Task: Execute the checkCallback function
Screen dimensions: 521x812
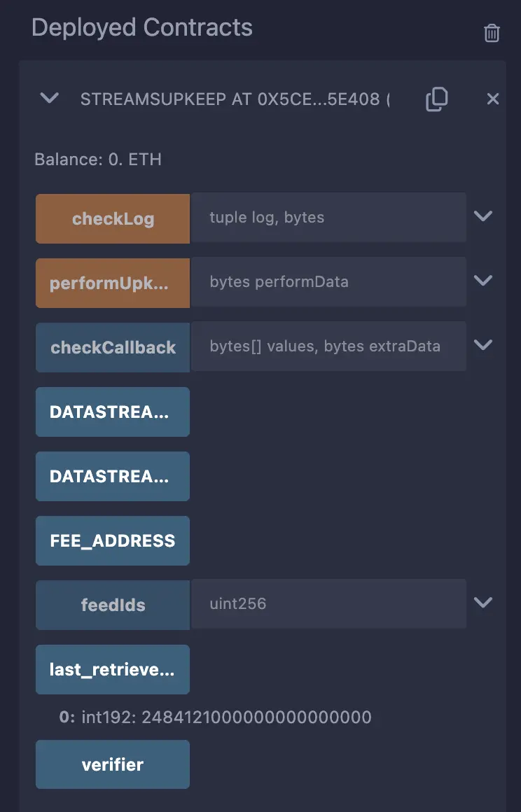Action: point(112,346)
